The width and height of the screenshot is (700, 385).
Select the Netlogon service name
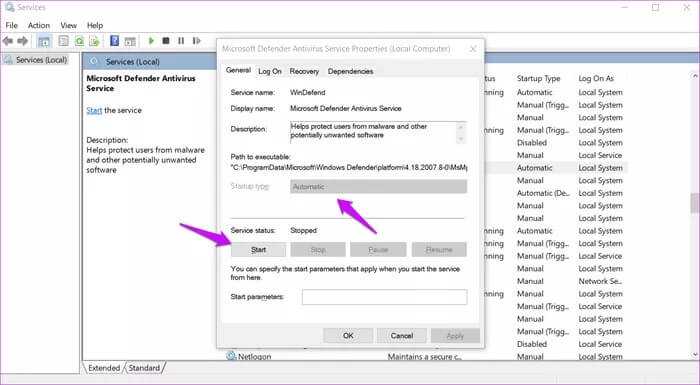pos(254,356)
